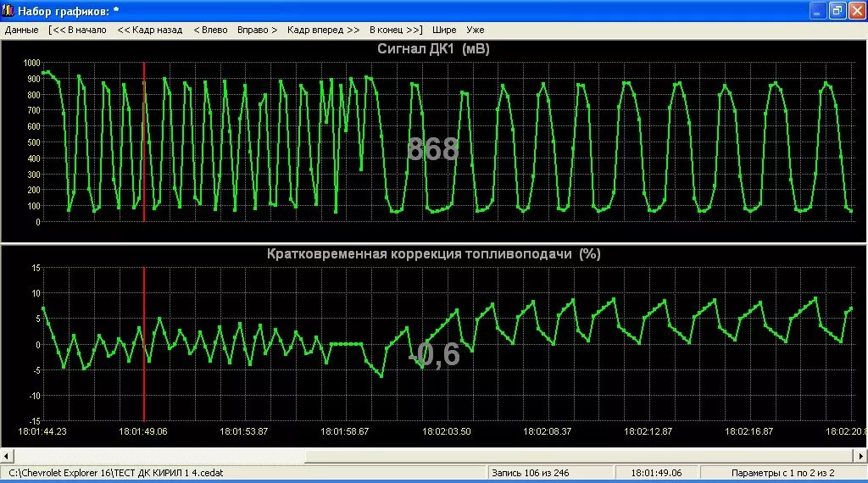Click the red cursor line in fuel correction graph
This screenshot has height=483, width=868.
144,344
